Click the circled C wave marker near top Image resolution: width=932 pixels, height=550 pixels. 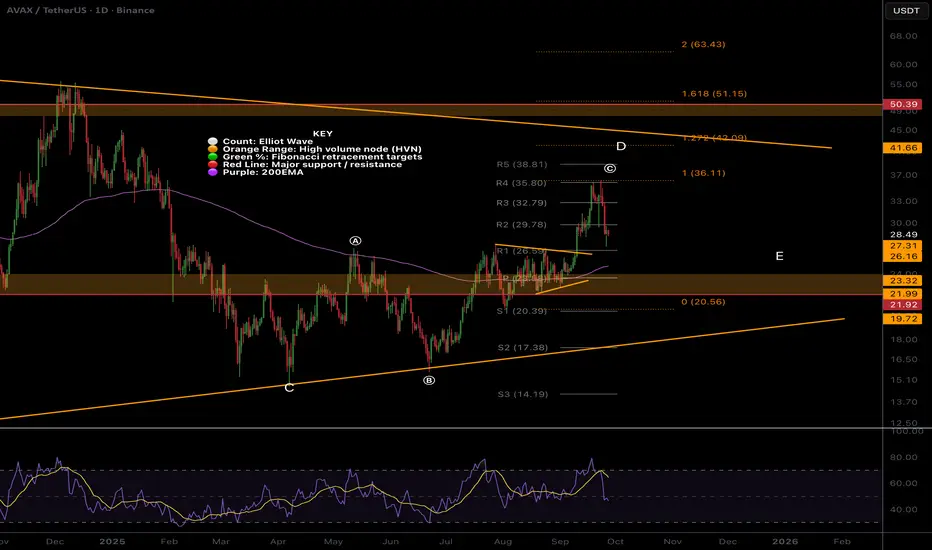(609, 168)
